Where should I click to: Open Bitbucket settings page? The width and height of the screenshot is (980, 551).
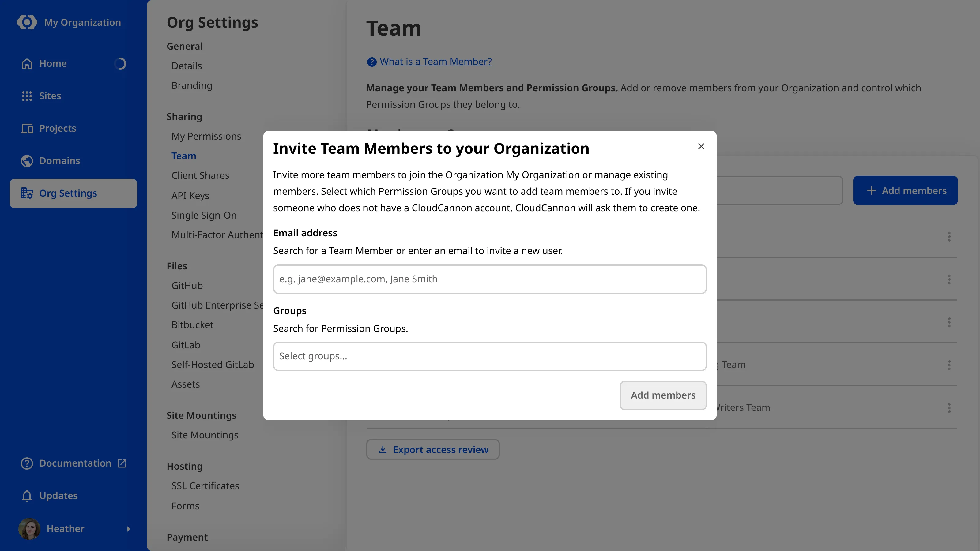point(192,325)
